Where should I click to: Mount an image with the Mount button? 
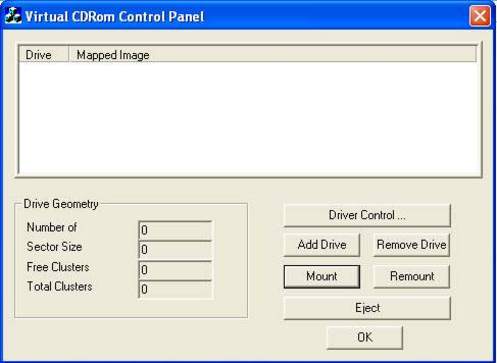pyautogui.click(x=322, y=276)
